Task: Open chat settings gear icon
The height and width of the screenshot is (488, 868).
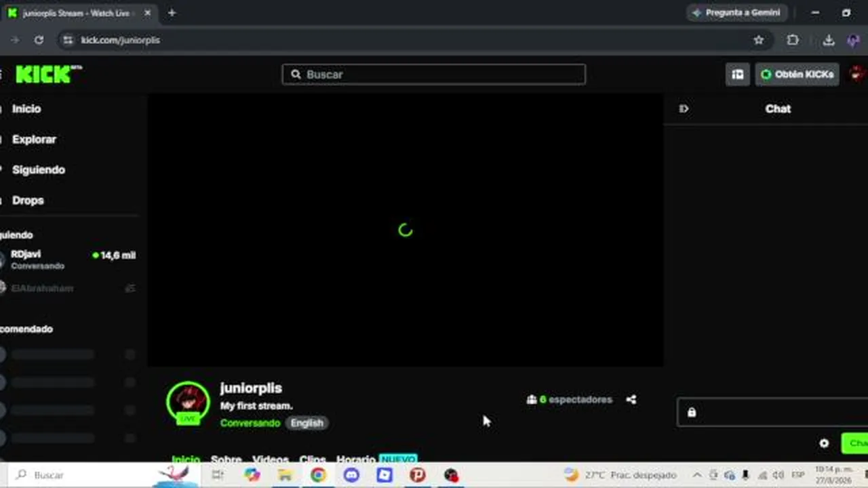Action: [x=824, y=443]
